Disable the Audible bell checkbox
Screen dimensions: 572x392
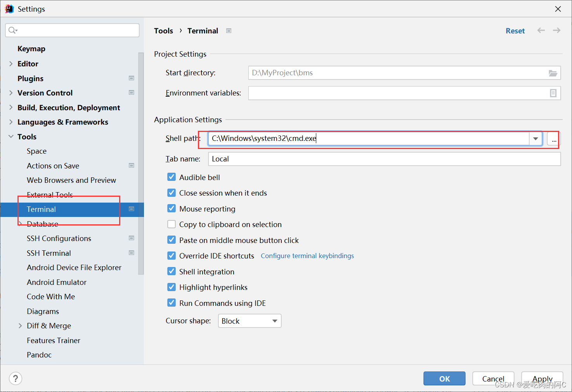coord(172,177)
